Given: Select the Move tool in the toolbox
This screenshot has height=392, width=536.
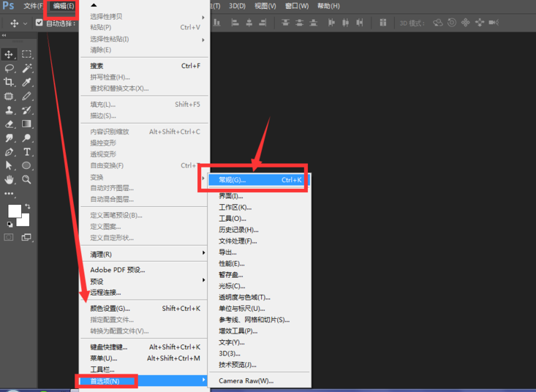Looking at the screenshot, I should point(9,54).
